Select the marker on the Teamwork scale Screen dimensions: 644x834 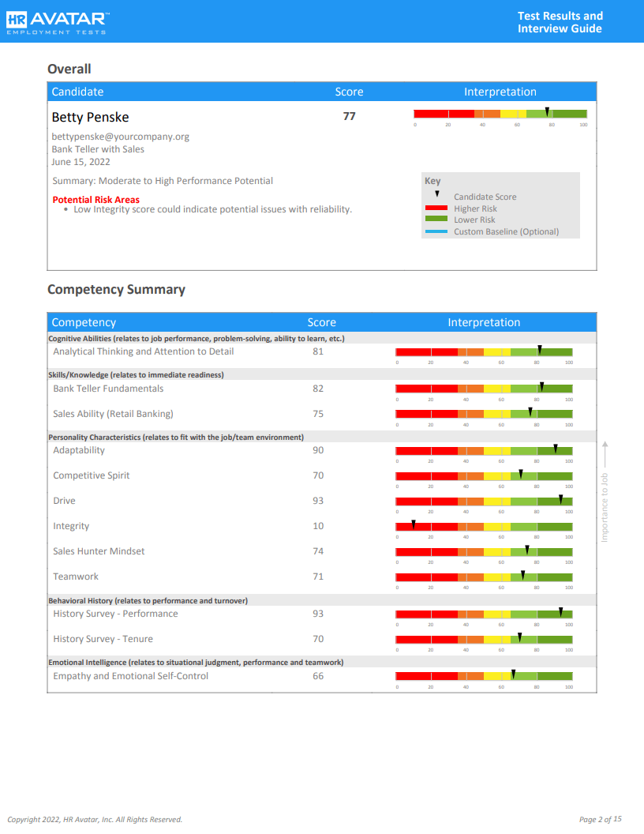[x=522, y=573]
